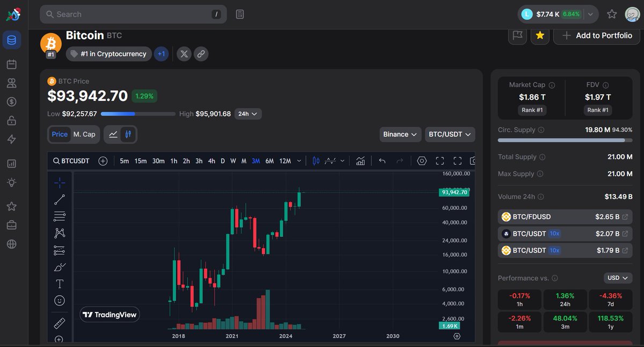Open BTC/USDT $2.07 B market link
This screenshot has height=347, width=644.
pos(566,234)
